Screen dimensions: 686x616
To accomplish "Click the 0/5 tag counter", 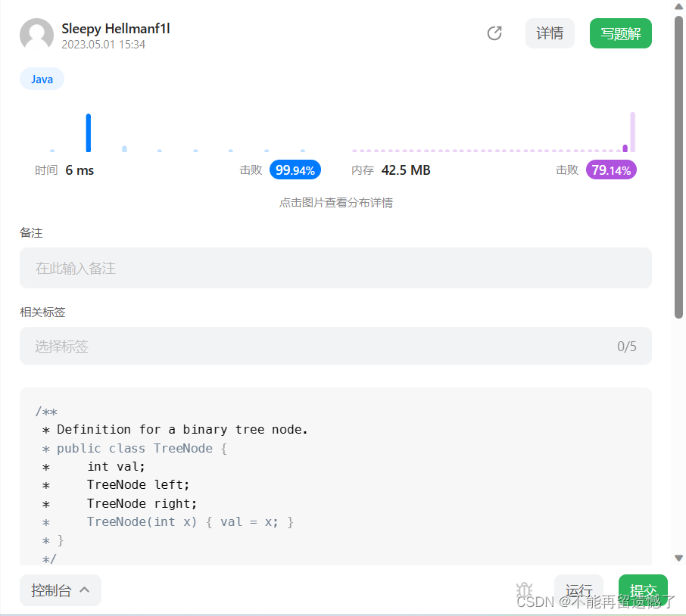I will tap(626, 347).
